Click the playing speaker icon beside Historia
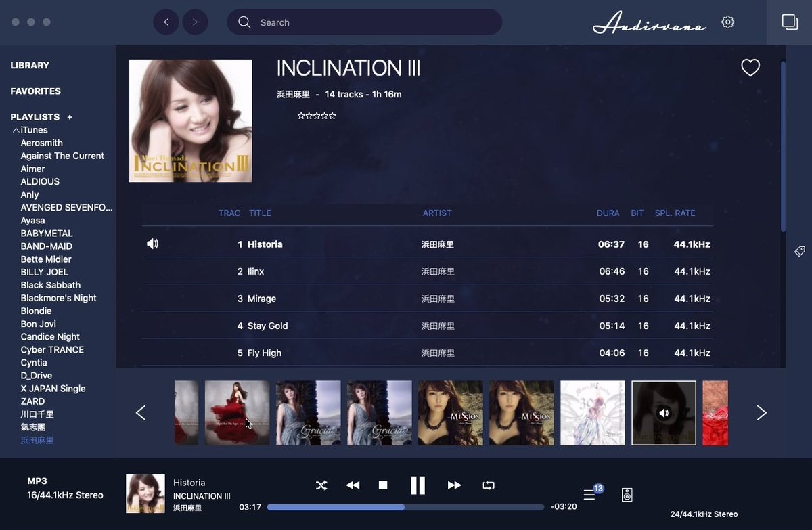 (152, 244)
